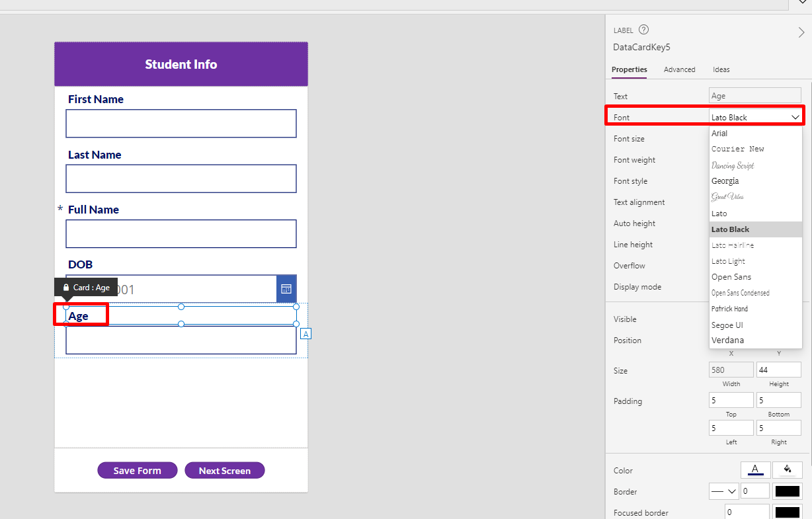
Task: Click the DOB calendar picker icon
Action: (x=286, y=289)
